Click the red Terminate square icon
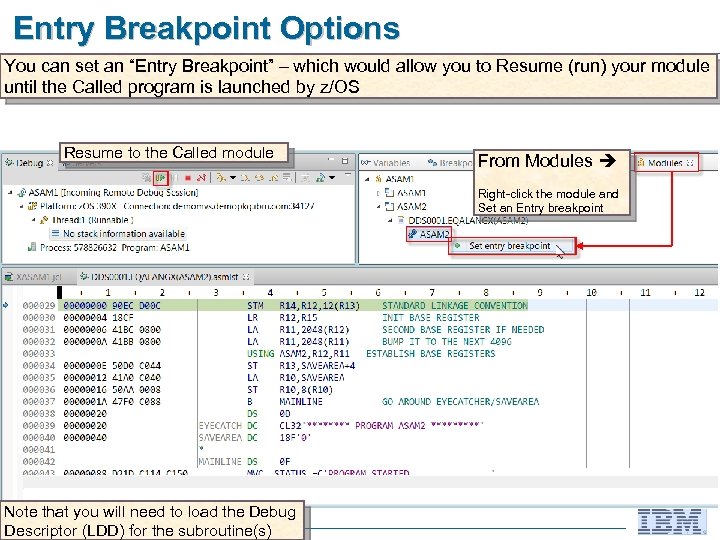 [x=188, y=178]
